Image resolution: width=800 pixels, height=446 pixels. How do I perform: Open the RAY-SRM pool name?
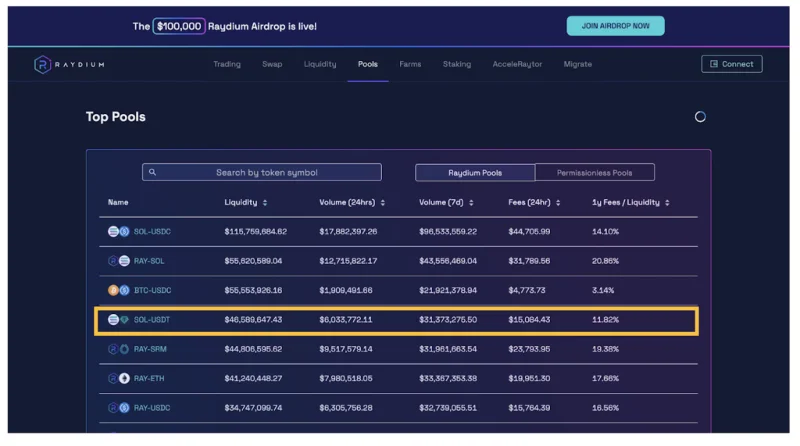(x=150, y=349)
